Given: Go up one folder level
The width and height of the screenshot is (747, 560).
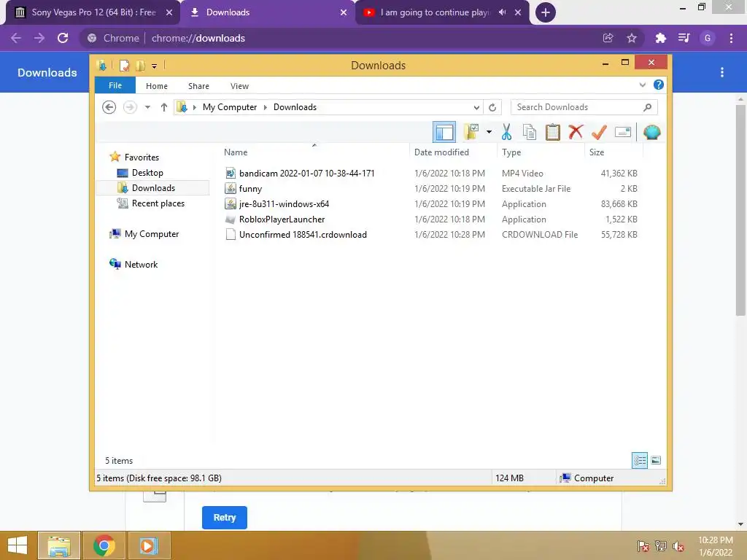Looking at the screenshot, I should 164,107.
